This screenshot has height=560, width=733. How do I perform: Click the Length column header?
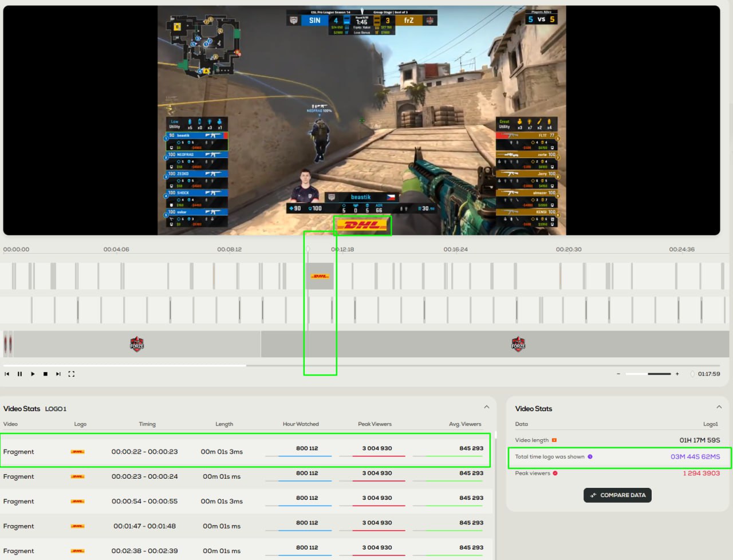tap(224, 424)
